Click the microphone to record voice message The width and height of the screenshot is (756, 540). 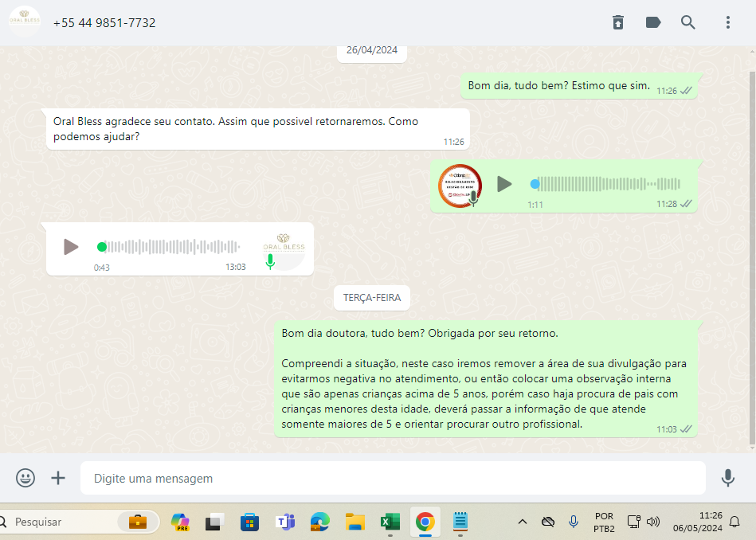[x=727, y=478]
